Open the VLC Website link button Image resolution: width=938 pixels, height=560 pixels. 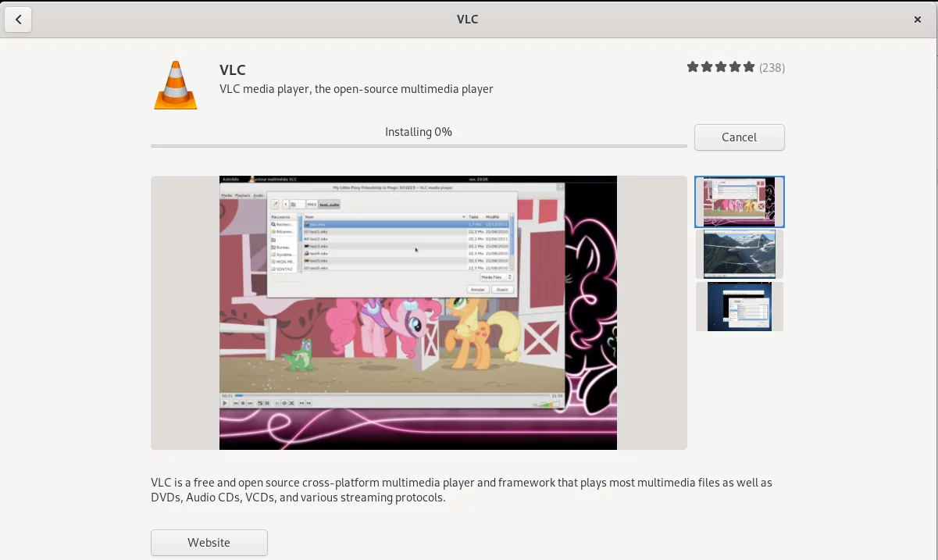point(209,542)
